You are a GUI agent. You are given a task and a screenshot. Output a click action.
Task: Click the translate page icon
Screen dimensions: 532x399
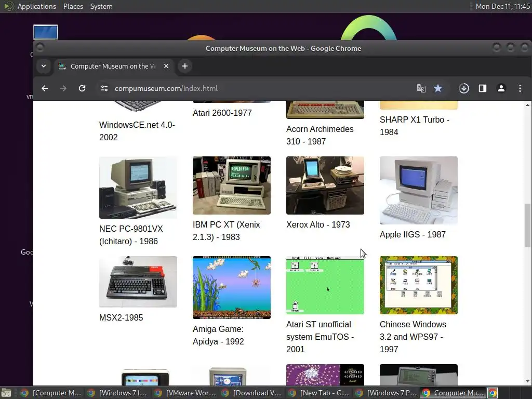[x=421, y=88]
